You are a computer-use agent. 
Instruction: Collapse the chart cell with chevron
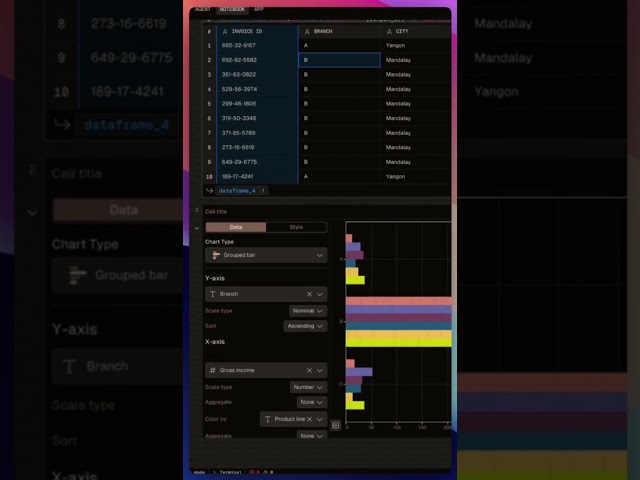pyautogui.click(x=197, y=228)
